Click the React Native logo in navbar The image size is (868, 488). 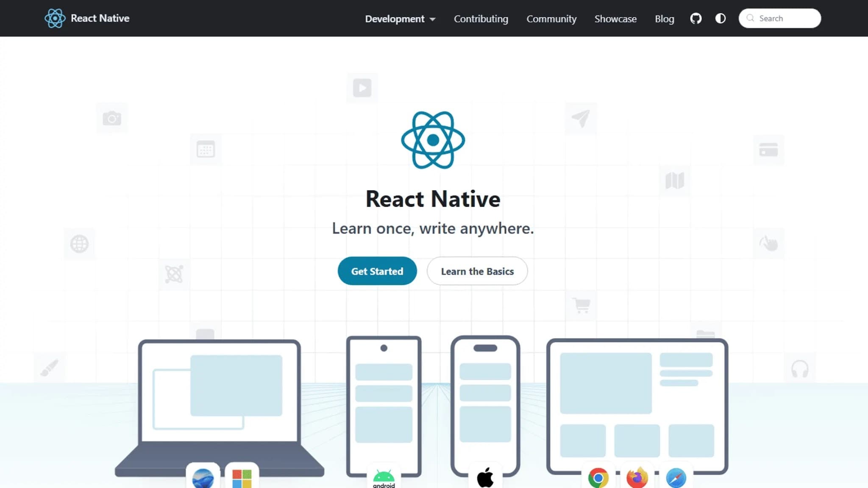coord(55,18)
